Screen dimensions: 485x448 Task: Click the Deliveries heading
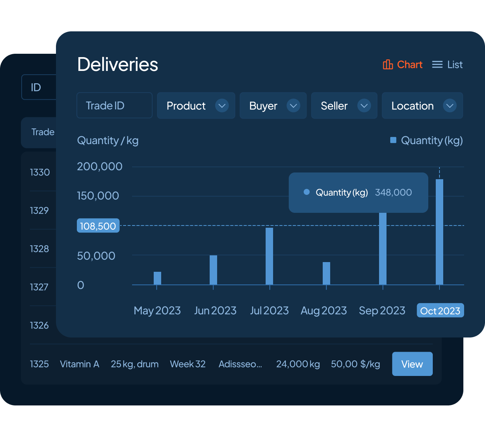(118, 64)
